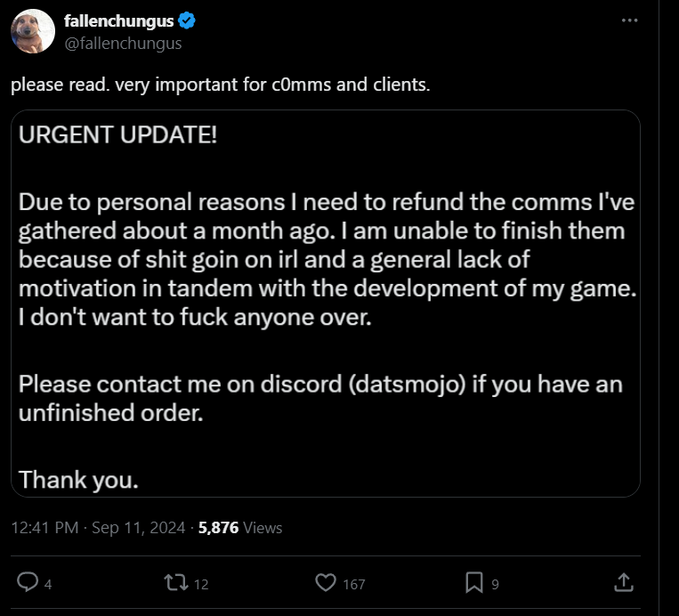Share the tweet via upload arrow icon
The width and height of the screenshot is (679, 616).
pos(624,582)
